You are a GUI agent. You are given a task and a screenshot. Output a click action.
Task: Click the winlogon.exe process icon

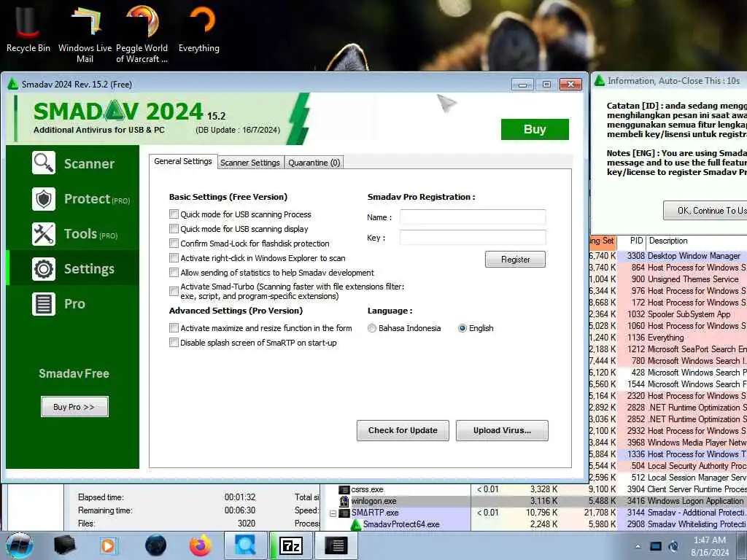pyautogui.click(x=344, y=501)
